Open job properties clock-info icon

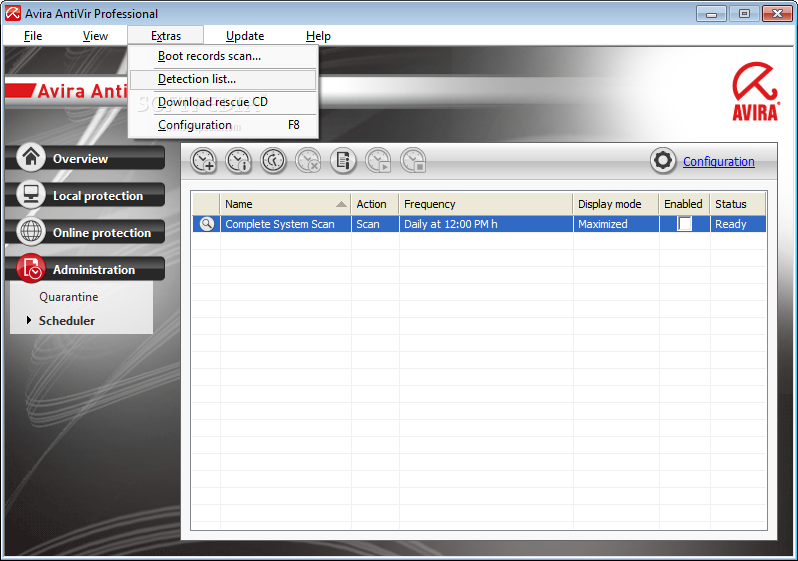click(239, 161)
